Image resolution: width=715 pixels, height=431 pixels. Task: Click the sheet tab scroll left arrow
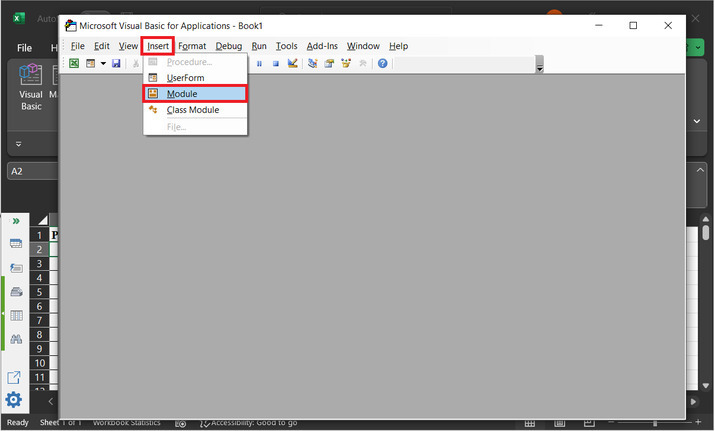pyautogui.click(x=51, y=401)
